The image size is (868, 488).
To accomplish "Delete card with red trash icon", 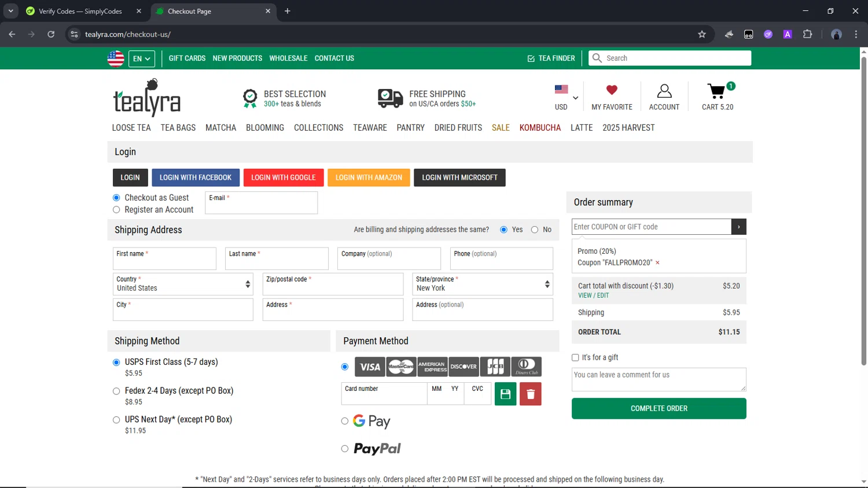I will point(531,394).
